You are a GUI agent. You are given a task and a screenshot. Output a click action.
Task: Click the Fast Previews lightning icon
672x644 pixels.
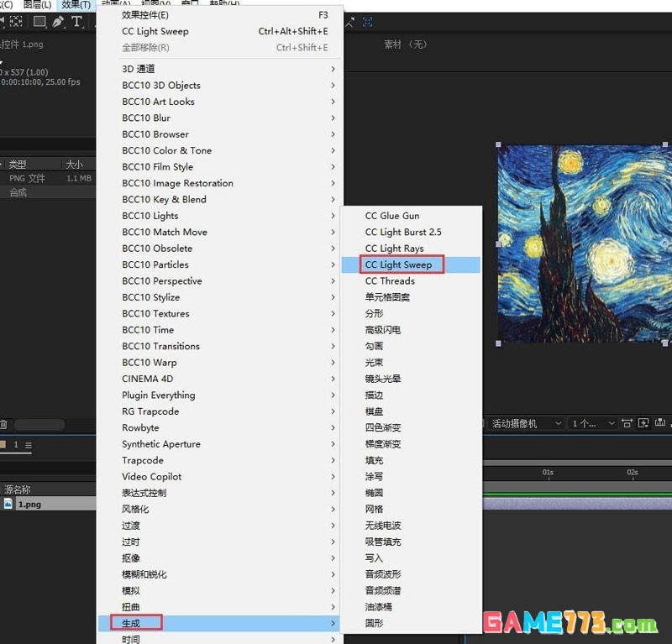point(643,424)
